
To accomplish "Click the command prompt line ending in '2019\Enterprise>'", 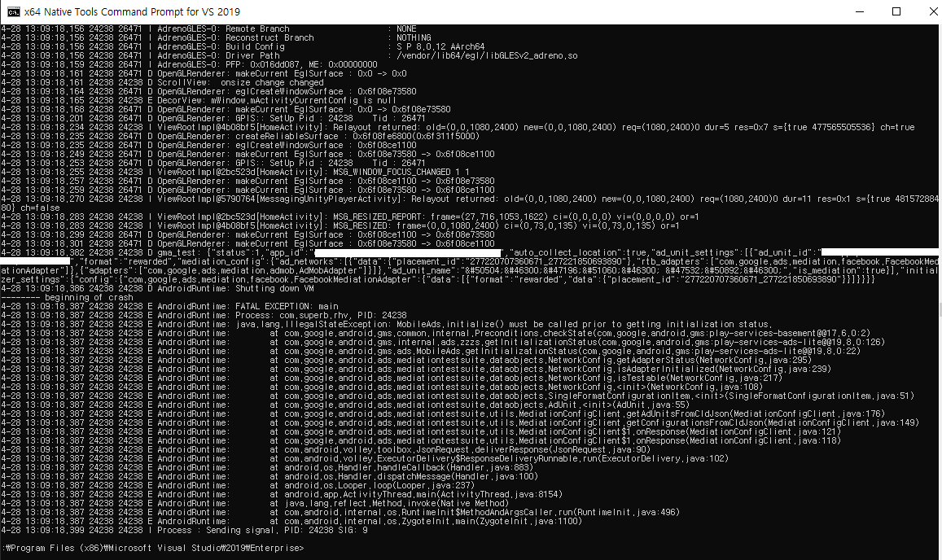I will (x=152, y=548).
